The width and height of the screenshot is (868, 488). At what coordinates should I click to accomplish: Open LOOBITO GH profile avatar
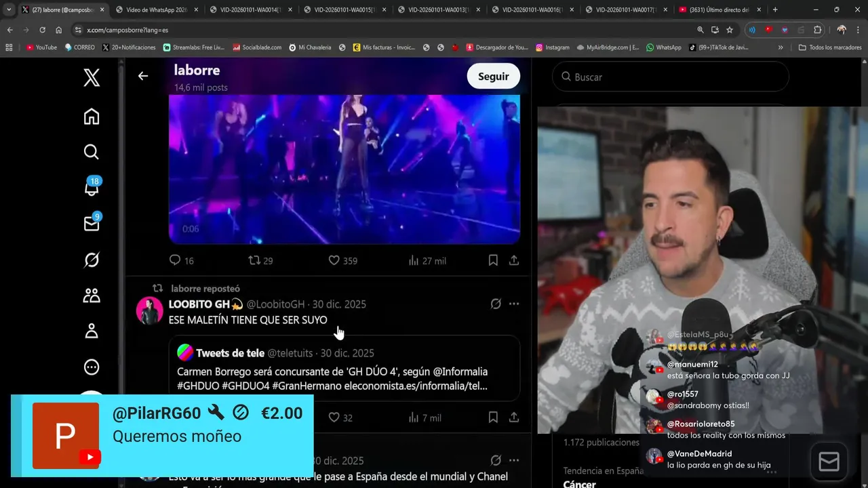(150, 311)
